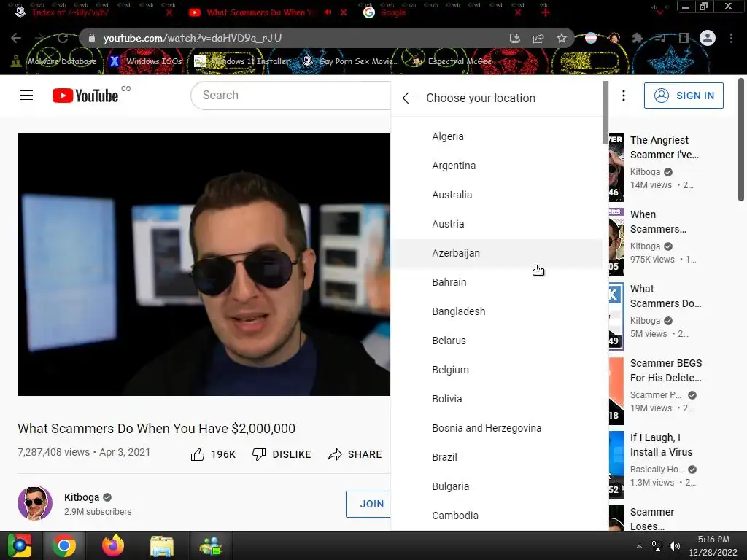747x560 pixels.
Task: Open Windows 11 Installer bookmark
Action: point(242,61)
